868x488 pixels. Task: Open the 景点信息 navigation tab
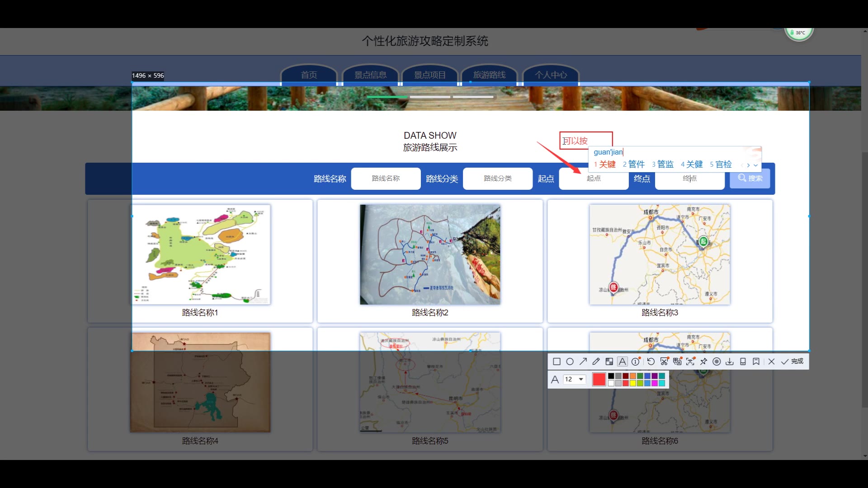pos(371,75)
